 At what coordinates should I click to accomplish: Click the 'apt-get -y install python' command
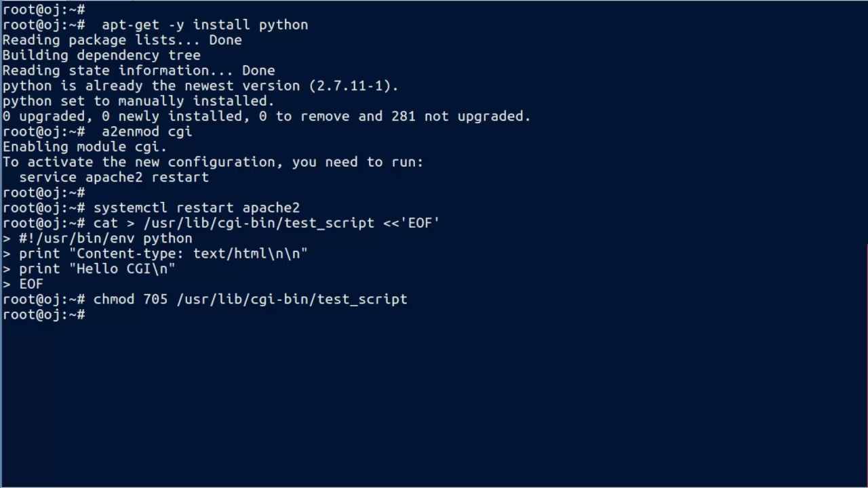coord(205,24)
